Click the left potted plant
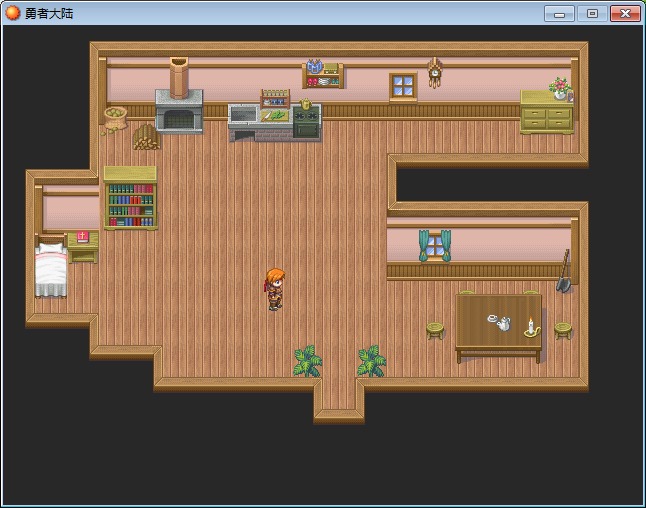646x508 pixels. pyautogui.click(x=307, y=361)
